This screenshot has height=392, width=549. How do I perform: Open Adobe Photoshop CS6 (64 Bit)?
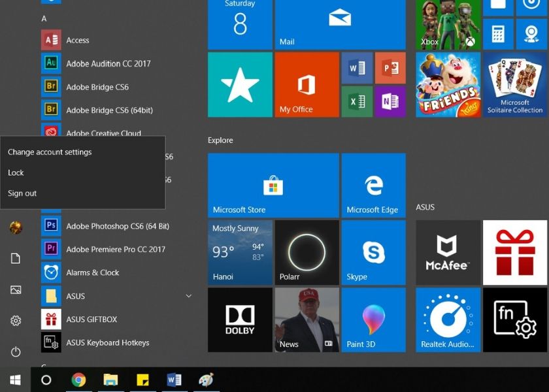[x=116, y=226]
